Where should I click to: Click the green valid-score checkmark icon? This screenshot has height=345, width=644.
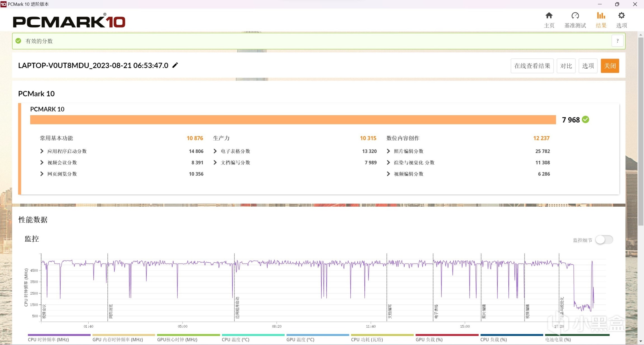(x=18, y=41)
